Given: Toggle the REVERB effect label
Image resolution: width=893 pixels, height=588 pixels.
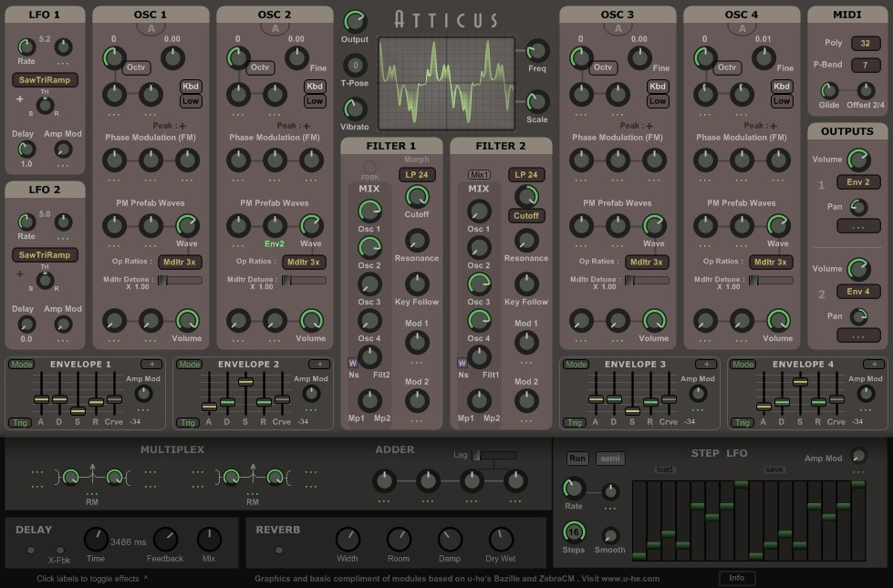Looking at the screenshot, I should 278,530.
